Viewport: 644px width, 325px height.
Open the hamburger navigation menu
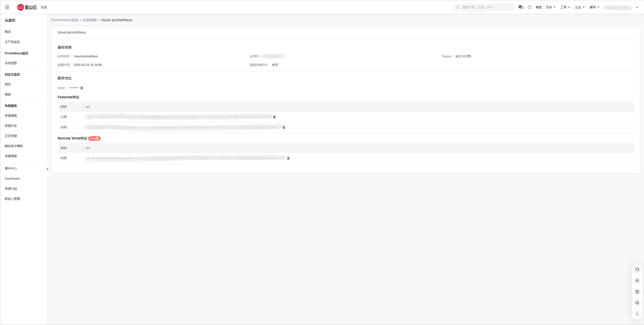click(x=7, y=7)
